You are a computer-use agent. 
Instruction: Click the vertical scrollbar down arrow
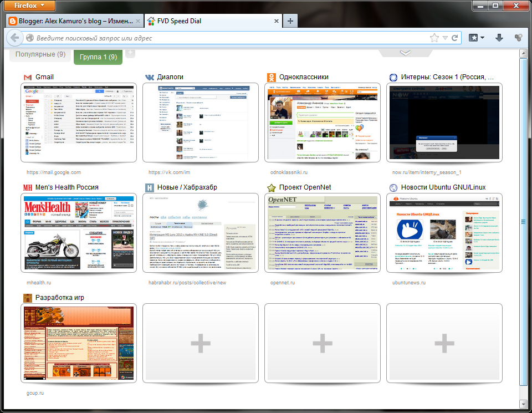pyautogui.click(x=523, y=404)
